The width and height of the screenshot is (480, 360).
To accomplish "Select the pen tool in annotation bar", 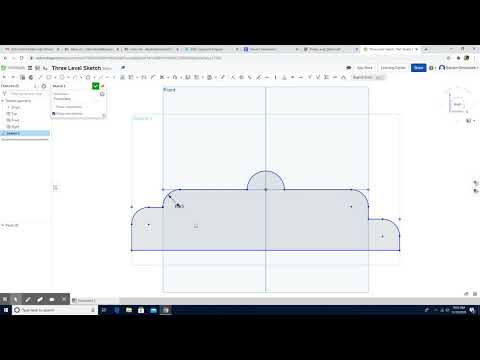I will [28, 299].
